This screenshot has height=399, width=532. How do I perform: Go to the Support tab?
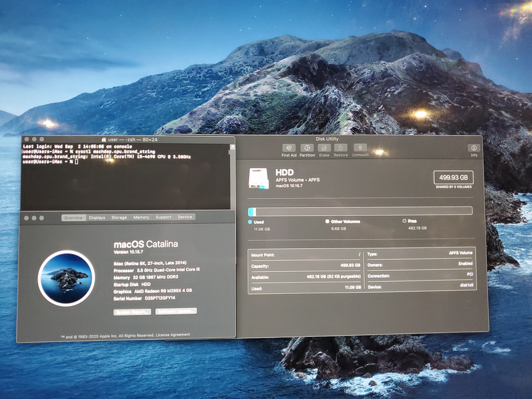click(164, 217)
